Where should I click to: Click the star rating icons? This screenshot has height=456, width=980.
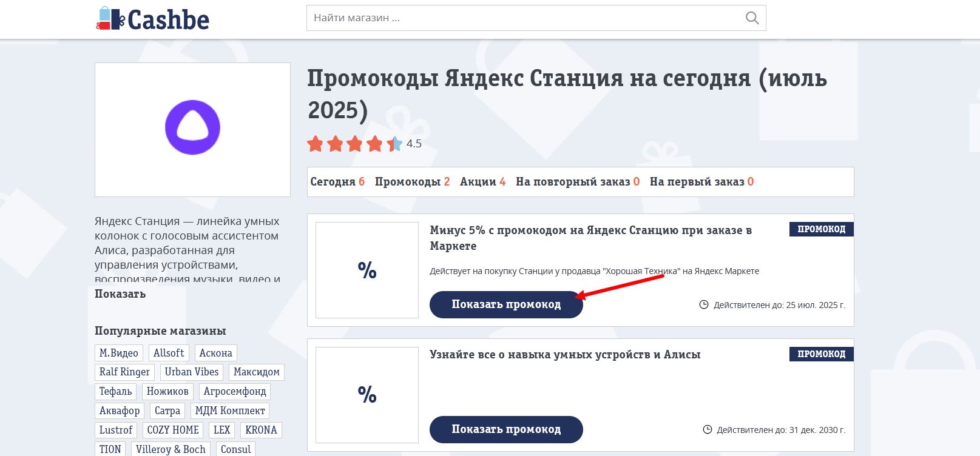[355, 144]
